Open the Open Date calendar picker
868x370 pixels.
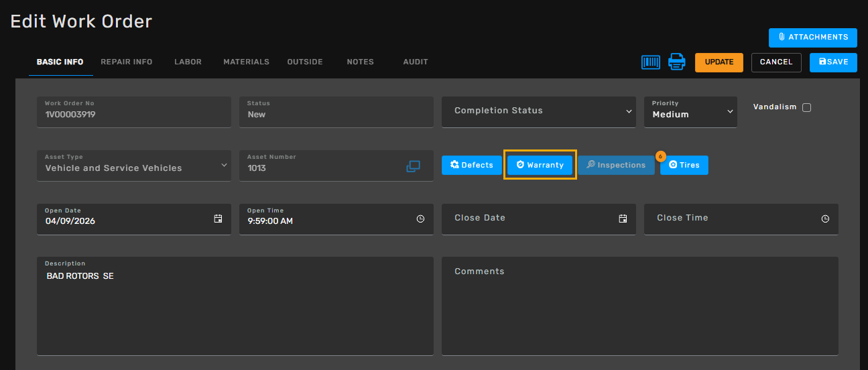click(218, 219)
